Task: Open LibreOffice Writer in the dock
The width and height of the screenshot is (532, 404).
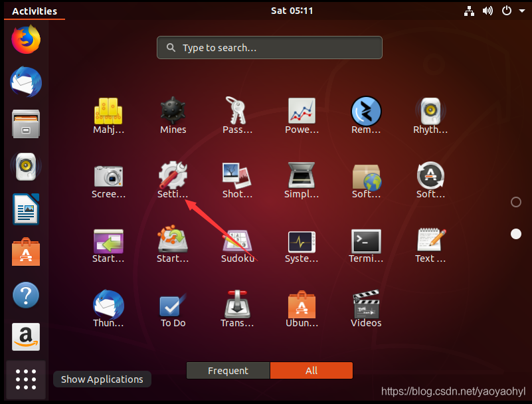Action: tap(26, 209)
